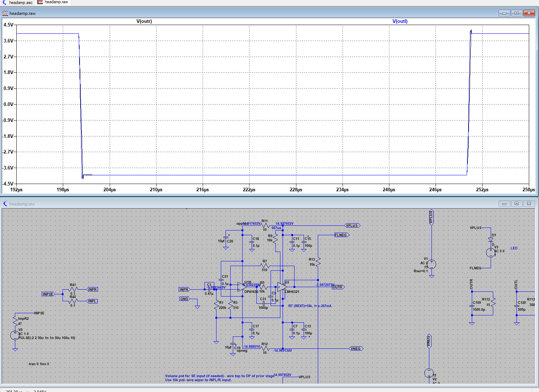Minimize the headamp.asc schematic window
This screenshot has width=539, height=392.
504,204
